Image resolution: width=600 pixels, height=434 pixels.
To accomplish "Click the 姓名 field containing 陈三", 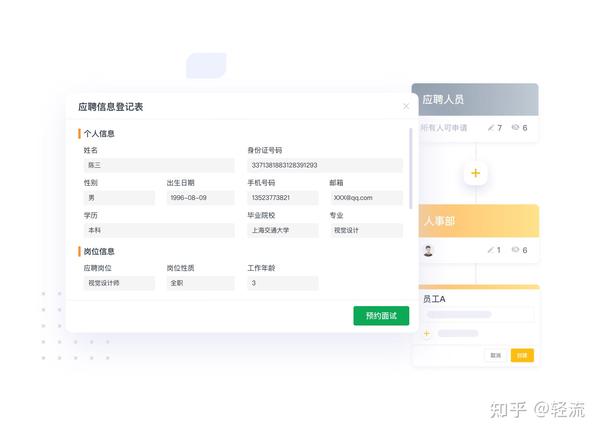I will point(159,165).
